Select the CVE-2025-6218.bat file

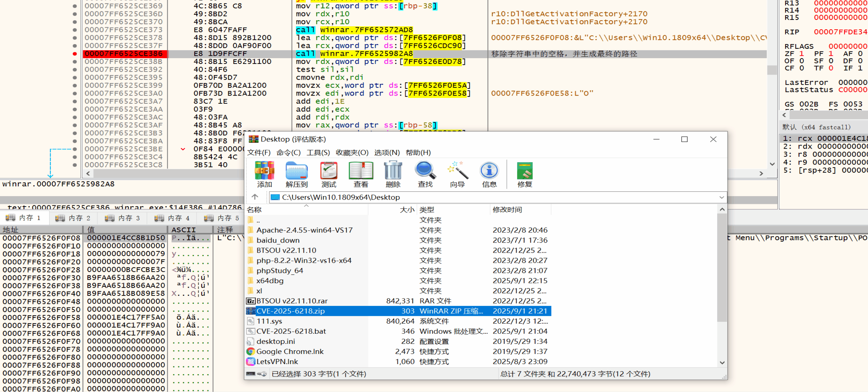coord(291,331)
